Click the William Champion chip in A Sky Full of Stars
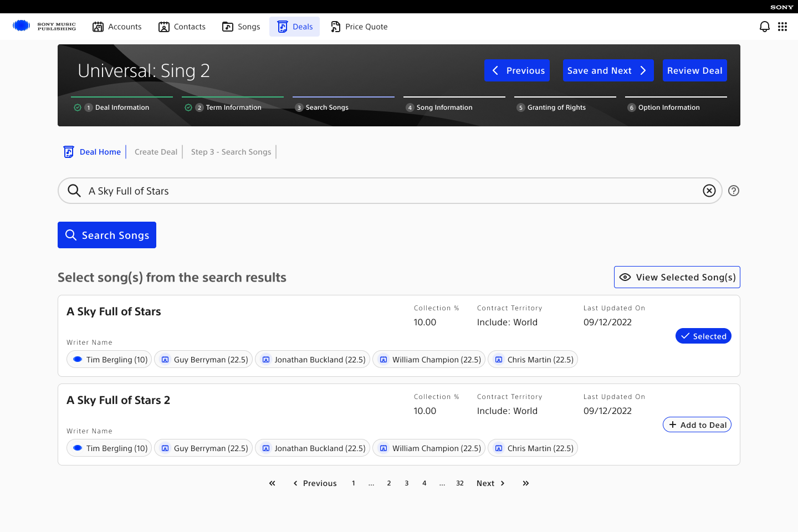The width and height of the screenshot is (798, 532). (x=429, y=360)
